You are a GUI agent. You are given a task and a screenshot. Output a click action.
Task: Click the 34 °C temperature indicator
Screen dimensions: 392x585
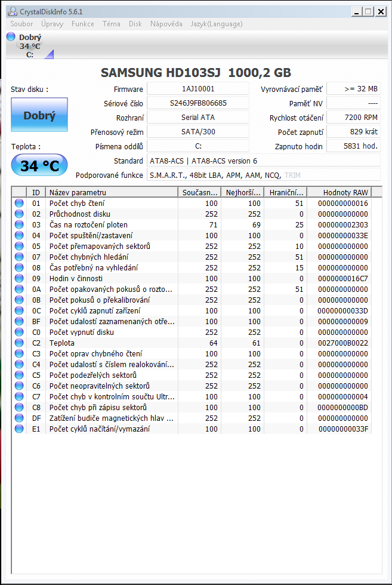tap(39, 165)
